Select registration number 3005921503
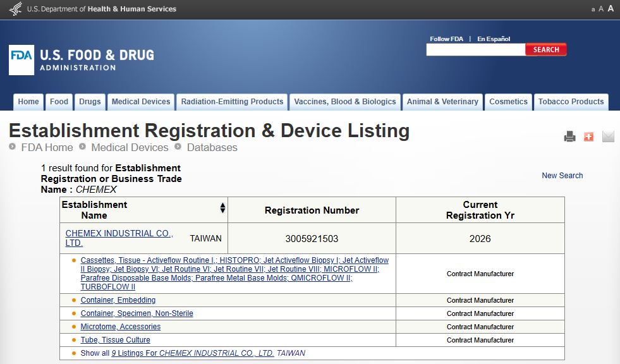 pos(312,239)
